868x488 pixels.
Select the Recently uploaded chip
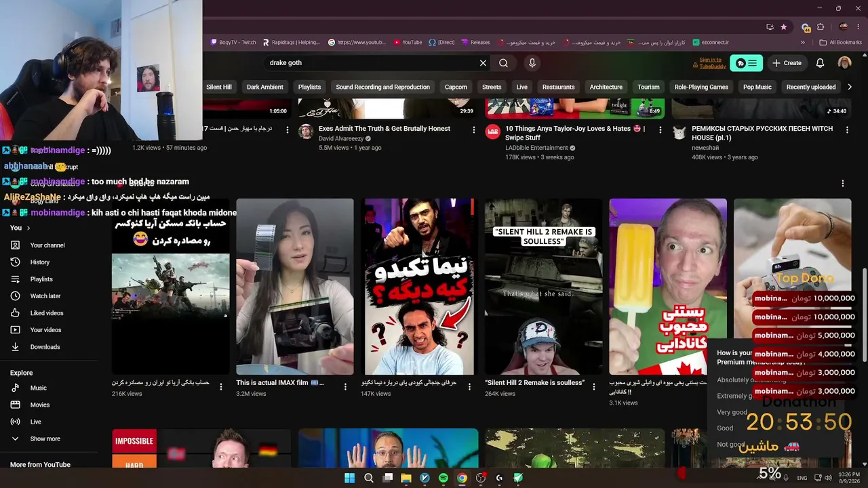pyautogui.click(x=811, y=87)
